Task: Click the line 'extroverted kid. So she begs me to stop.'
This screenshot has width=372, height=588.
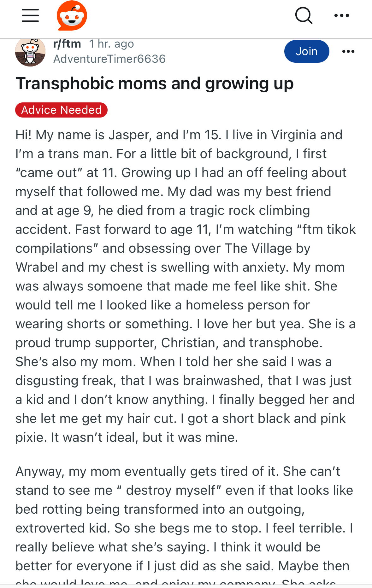Action: point(139,528)
